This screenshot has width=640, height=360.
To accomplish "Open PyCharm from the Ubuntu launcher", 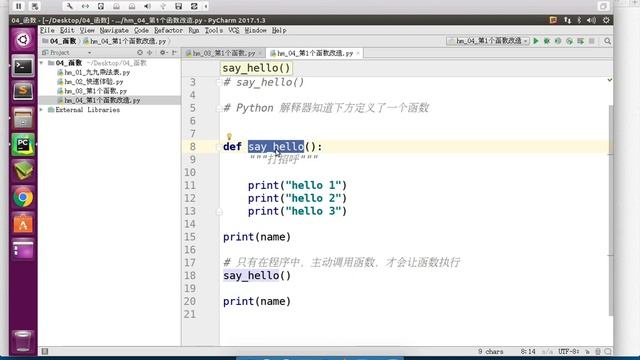I will pyautogui.click(x=23, y=144).
